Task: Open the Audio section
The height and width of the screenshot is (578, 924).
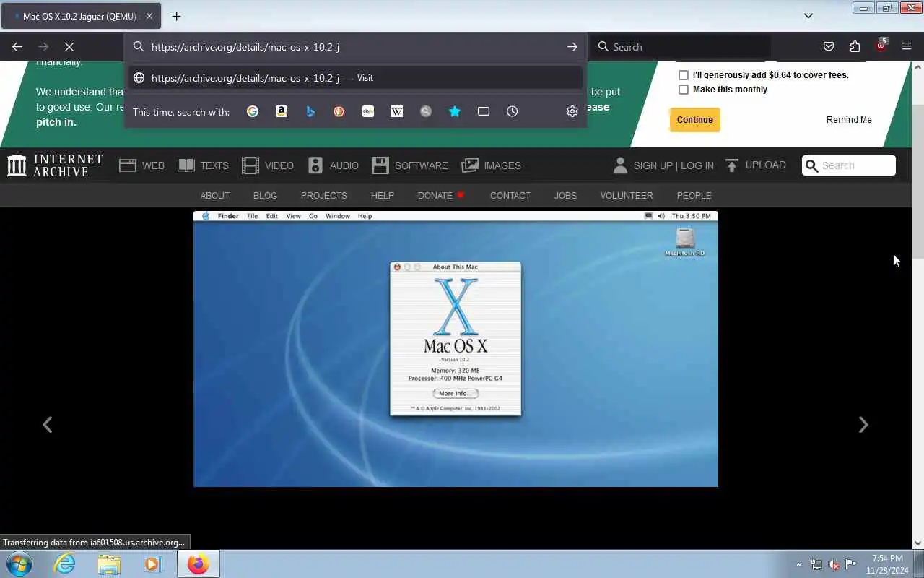Action: [333, 165]
